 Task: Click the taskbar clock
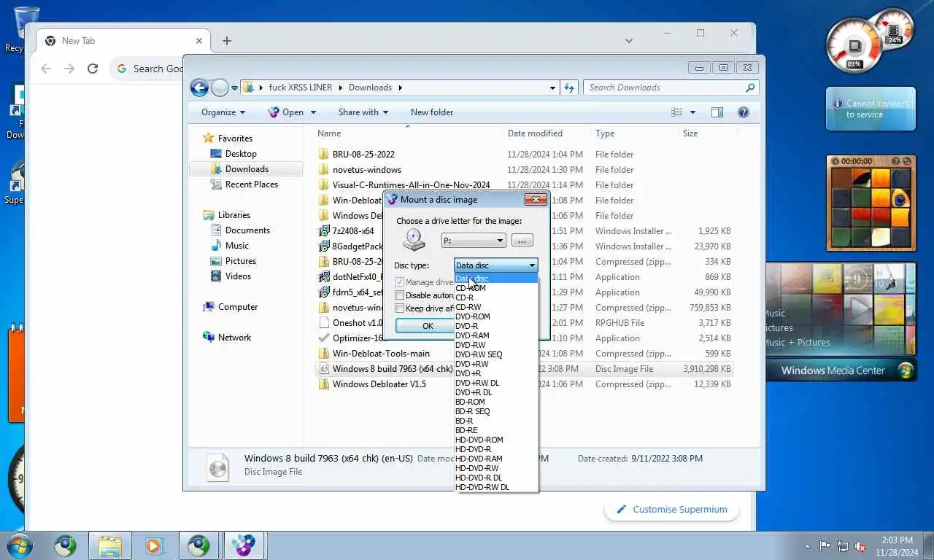[x=896, y=546]
